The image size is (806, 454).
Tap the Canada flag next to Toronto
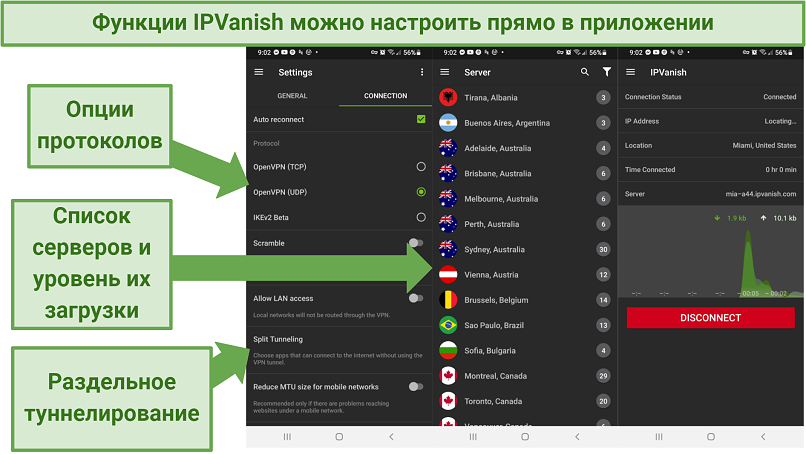pyautogui.click(x=448, y=401)
